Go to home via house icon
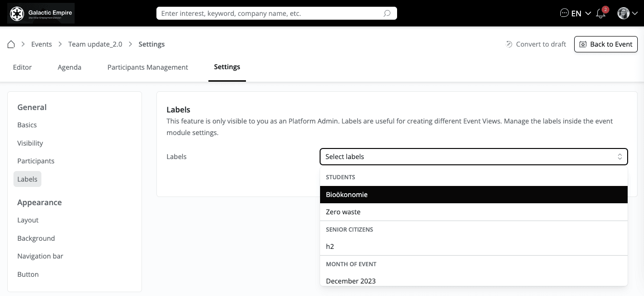Image resolution: width=644 pixels, height=296 pixels. 11,44
